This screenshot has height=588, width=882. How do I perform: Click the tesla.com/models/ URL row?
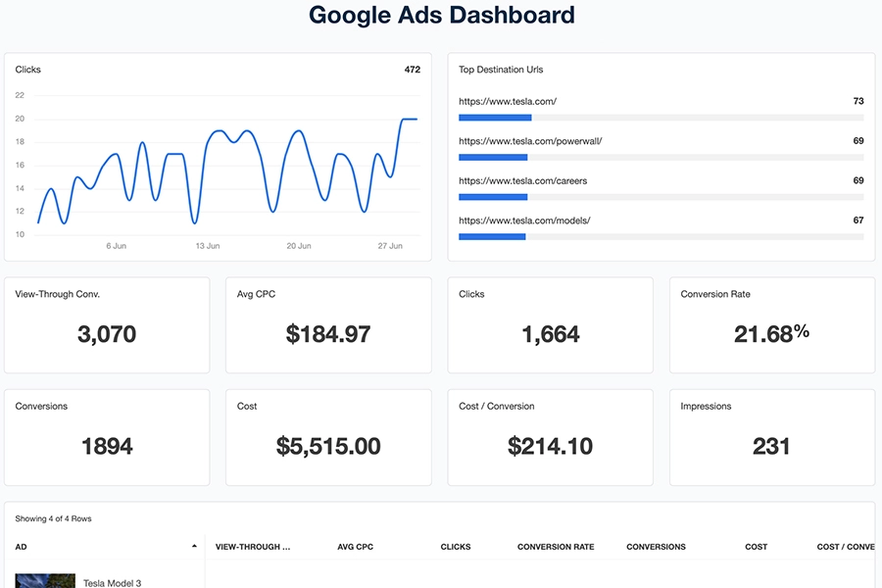click(524, 220)
